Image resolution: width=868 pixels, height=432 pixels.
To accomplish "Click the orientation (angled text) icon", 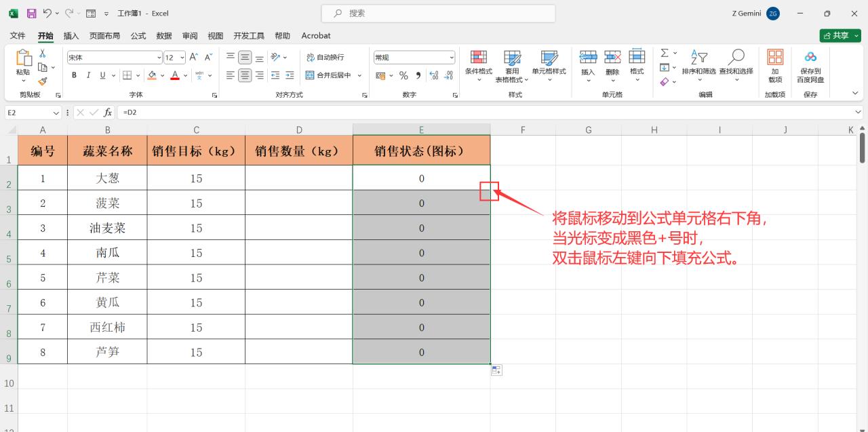I will click(x=275, y=58).
